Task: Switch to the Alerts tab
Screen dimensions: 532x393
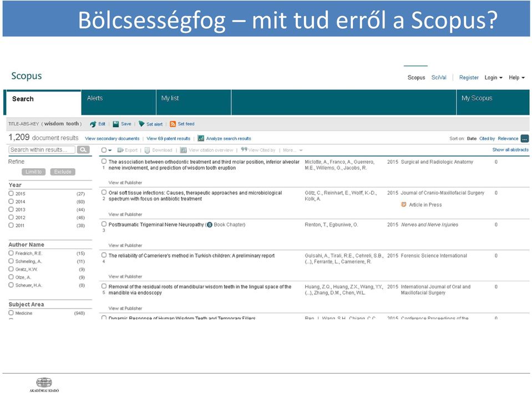Action: pyautogui.click(x=118, y=103)
